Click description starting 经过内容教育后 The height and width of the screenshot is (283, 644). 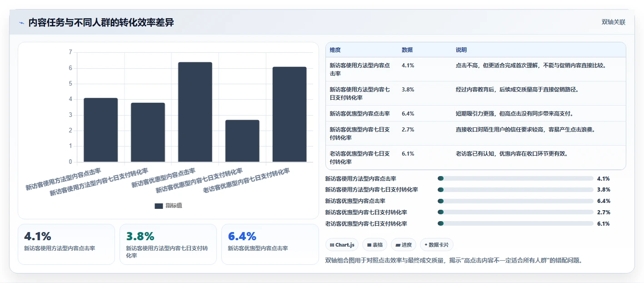click(x=517, y=90)
